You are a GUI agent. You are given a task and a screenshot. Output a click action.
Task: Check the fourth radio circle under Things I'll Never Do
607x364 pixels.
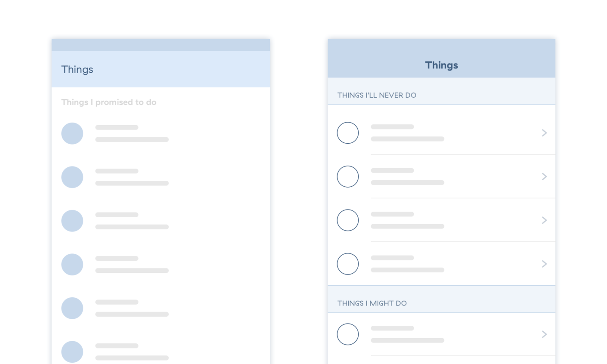(x=348, y=264)
